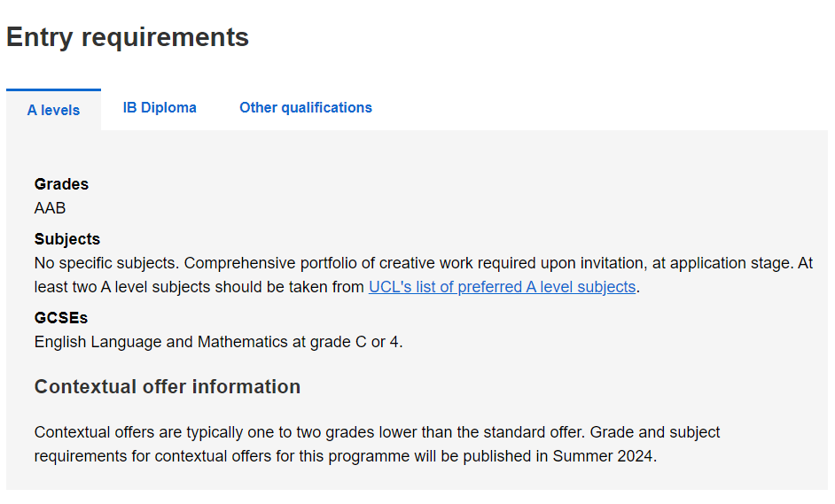Click the Subjects label

[67, 239]
